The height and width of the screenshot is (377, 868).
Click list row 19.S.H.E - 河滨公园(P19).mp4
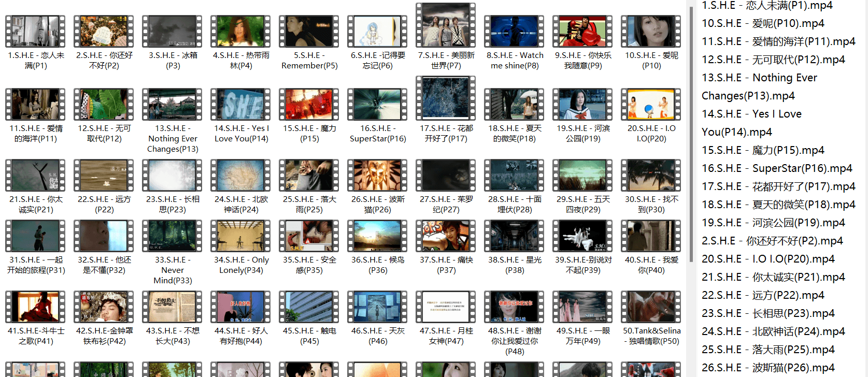pyautogui.click(x=773, y=223)
